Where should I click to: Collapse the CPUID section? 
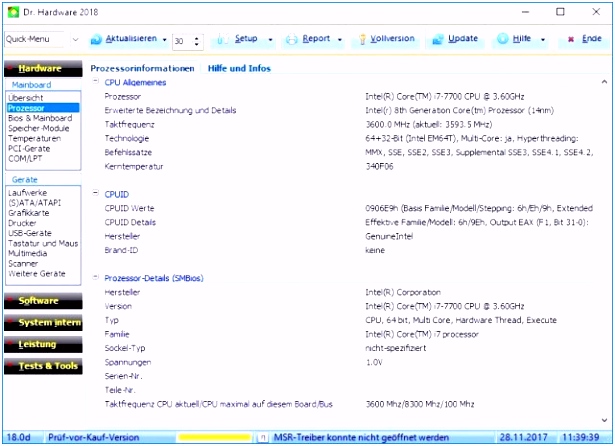[95, 193]
